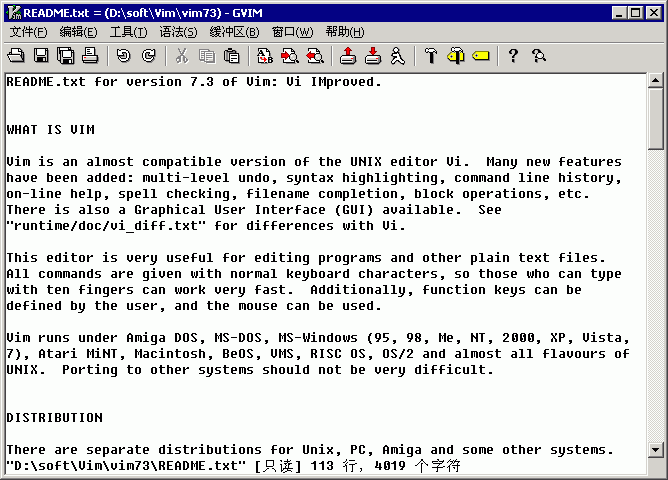Viewport: 668px width, 480px height.
Task: Open the 缓冲区(B) menu
Action: pyautogui.click(x=234, y=32)
